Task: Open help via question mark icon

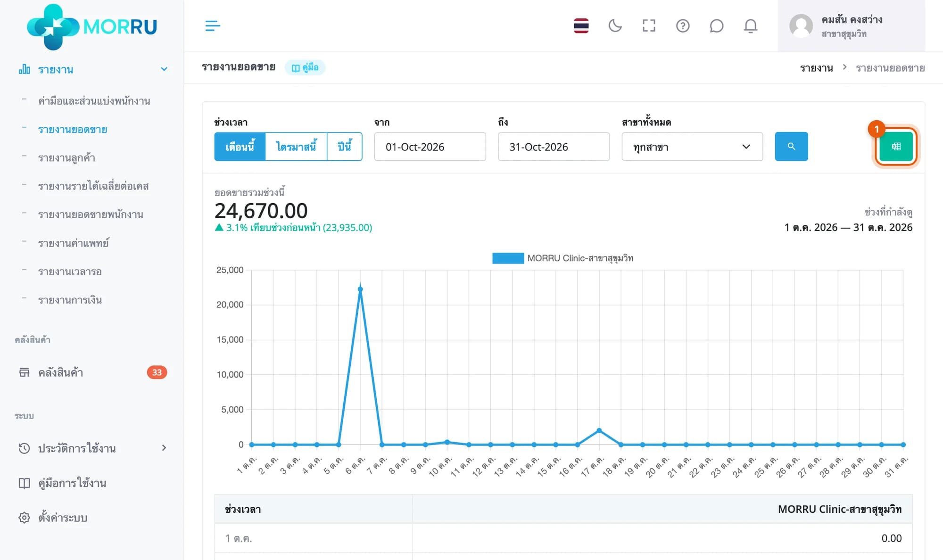Action: 683,26
